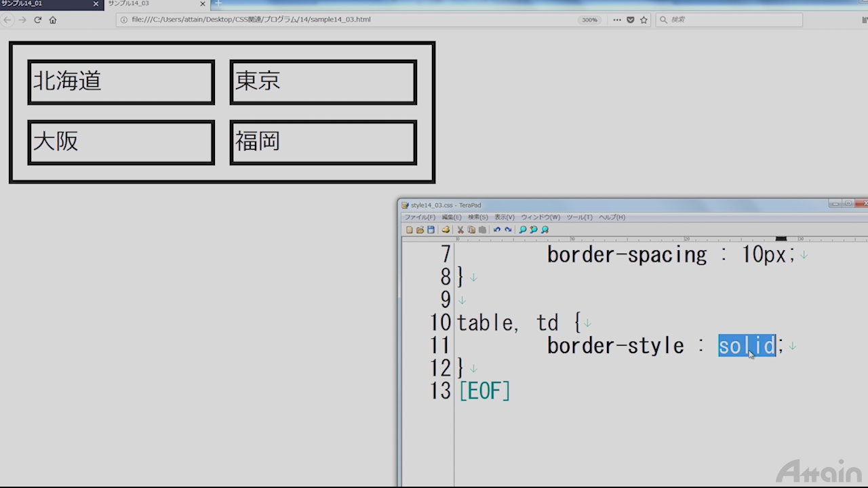Click the first Find magnifier icon
Image resolution: width=868 pixels, height=488 pixels.
[523, 230]
